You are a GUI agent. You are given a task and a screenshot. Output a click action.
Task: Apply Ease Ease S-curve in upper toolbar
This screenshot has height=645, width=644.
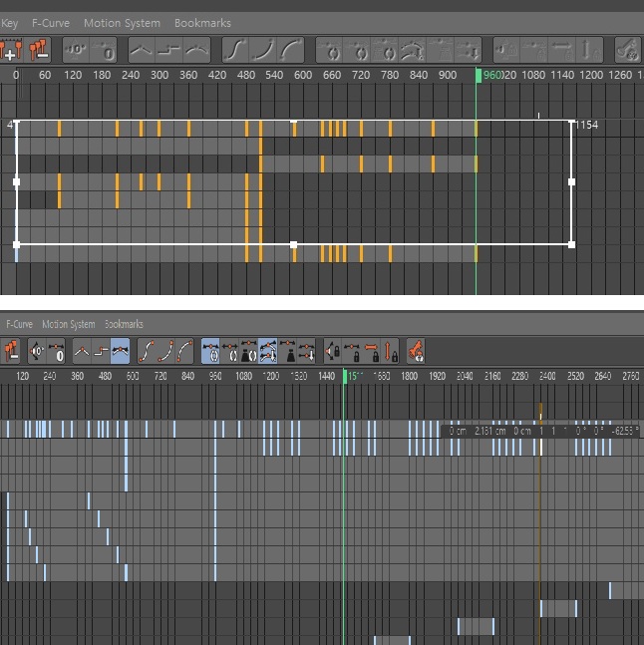[235, 50]
